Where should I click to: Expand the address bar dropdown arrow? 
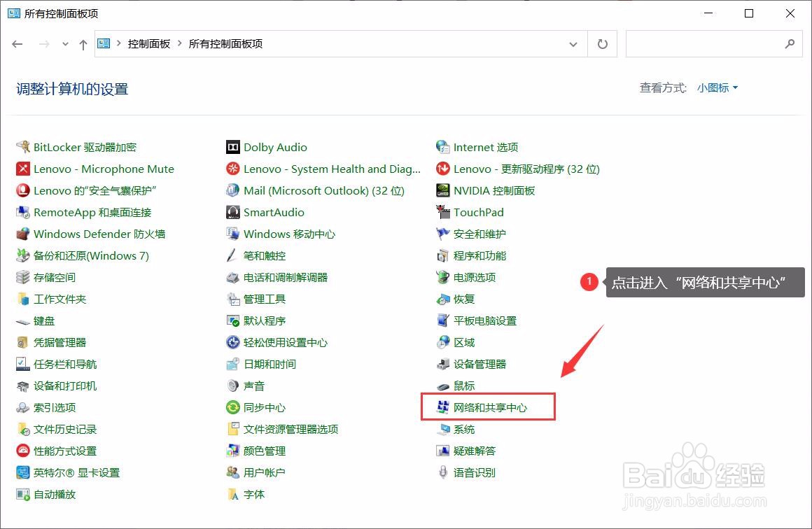573,43
